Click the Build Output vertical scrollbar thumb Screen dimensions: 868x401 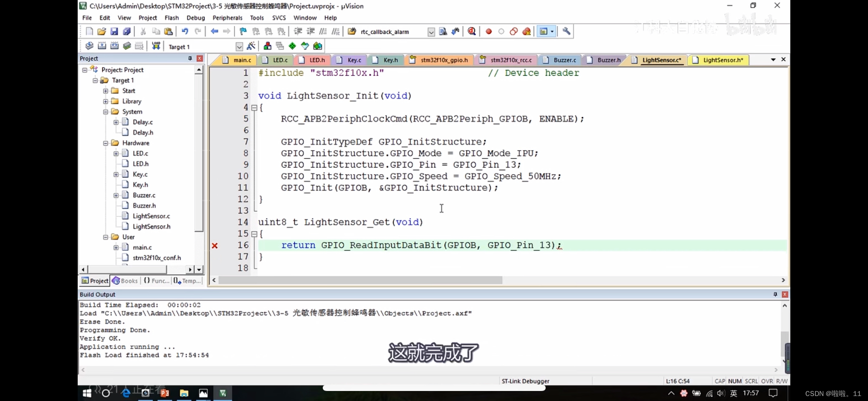tap(784, 345)
